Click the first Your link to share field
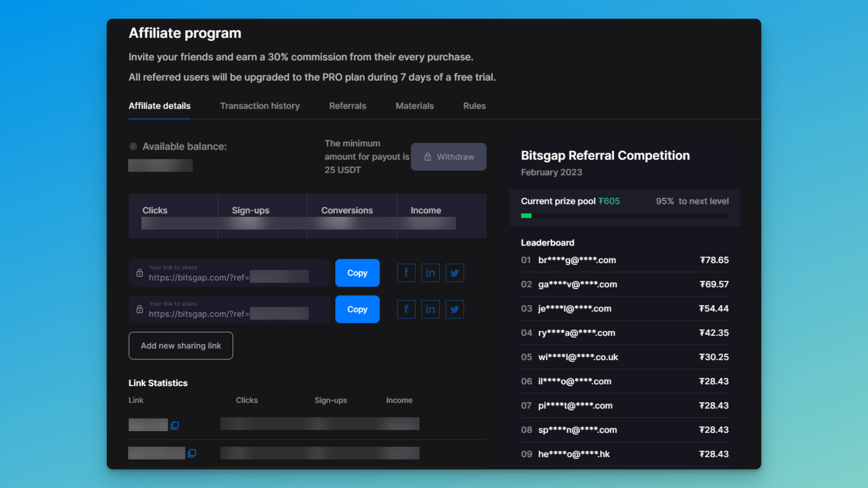 click(229, 273)
